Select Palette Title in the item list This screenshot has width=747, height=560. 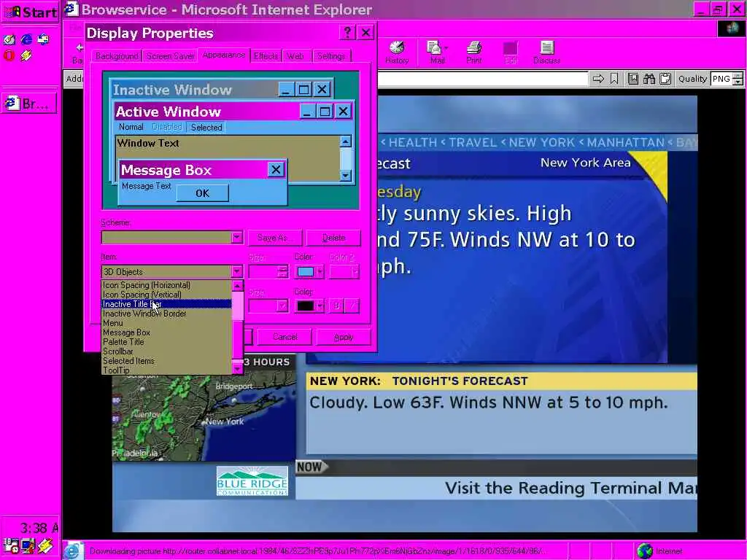pyautogui.click(x=167, y=342)
